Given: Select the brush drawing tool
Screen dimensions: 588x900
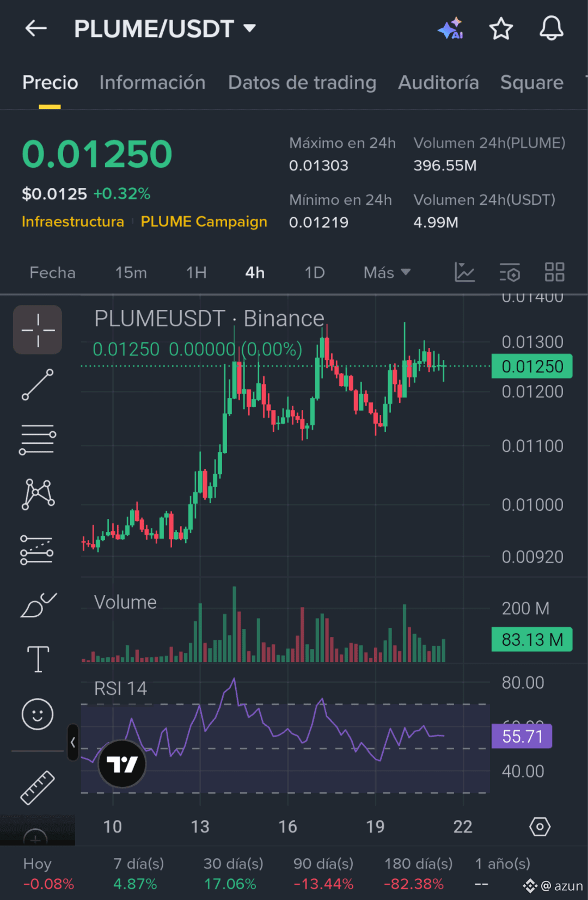Looking at the screenshot, I should (38, 605).
